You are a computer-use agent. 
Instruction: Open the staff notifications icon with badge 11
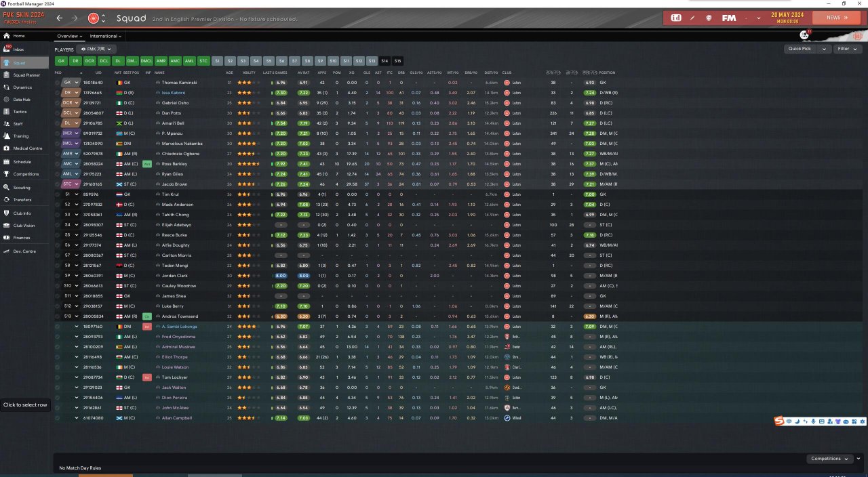click(x=805, y=35)
